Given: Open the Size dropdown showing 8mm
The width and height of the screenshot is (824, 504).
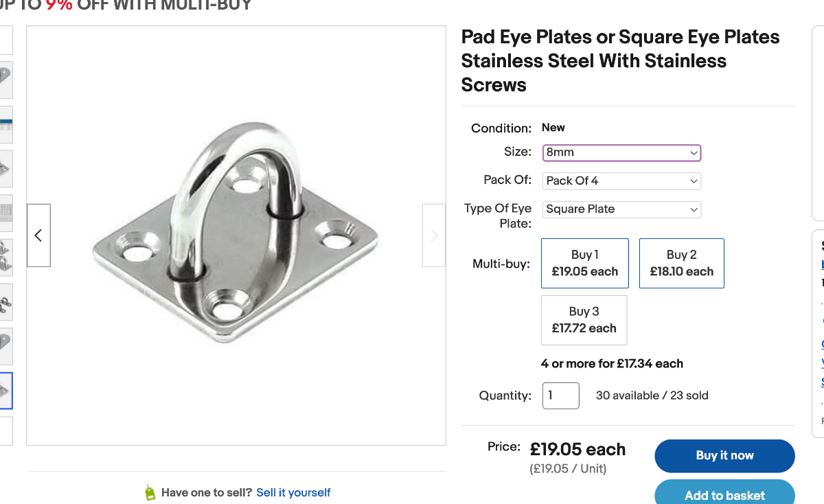Looking at the screenshot, I should click(x=621, y=152).
